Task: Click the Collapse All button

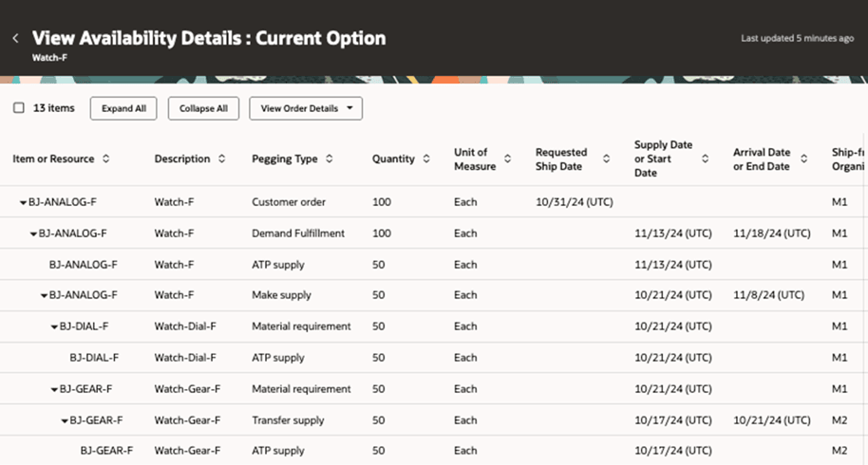Action: [203, 108]
